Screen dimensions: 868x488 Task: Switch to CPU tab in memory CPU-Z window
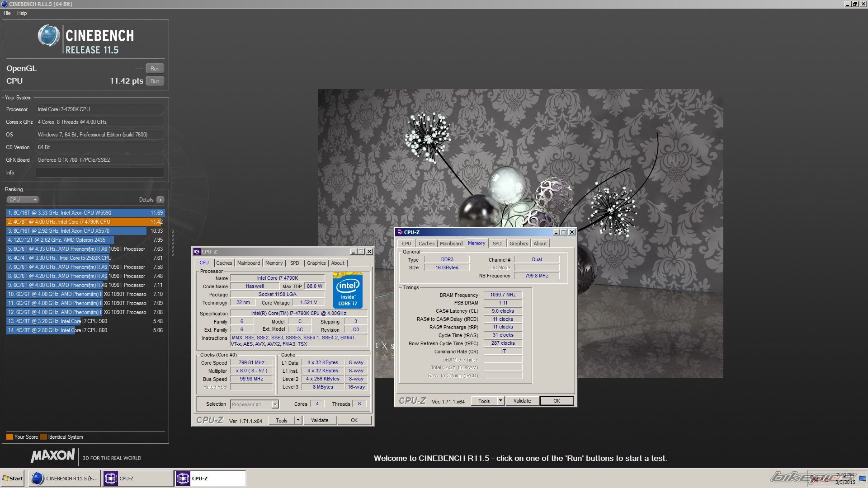coord(406,244)
